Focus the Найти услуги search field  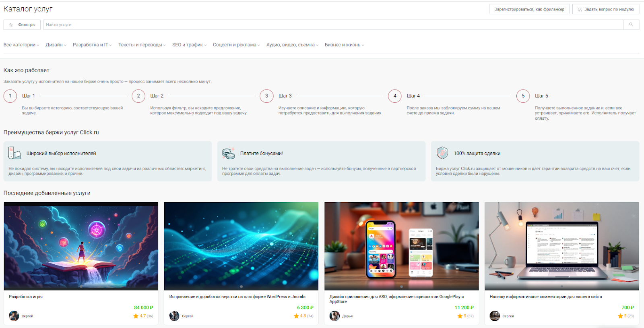pos(333,25)
